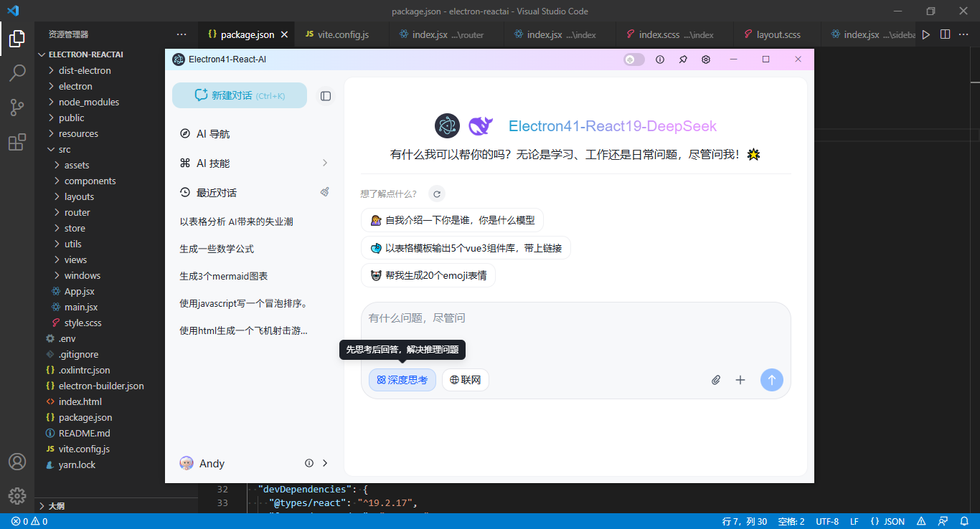Open README.md in the explorer
980x529 pixels.
pyautogui.click(x=84, y=433)
